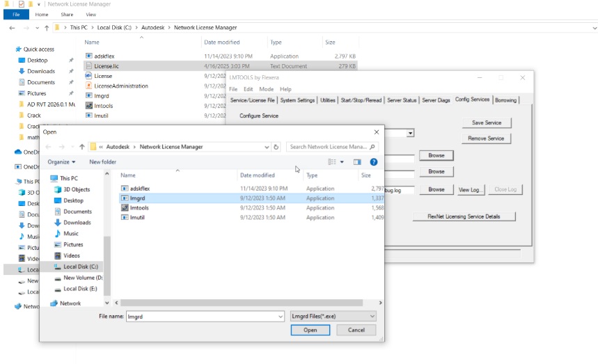Open the Mode menu in LMTOOLS
The image size is (598, 364).
(x=266, y=89)
